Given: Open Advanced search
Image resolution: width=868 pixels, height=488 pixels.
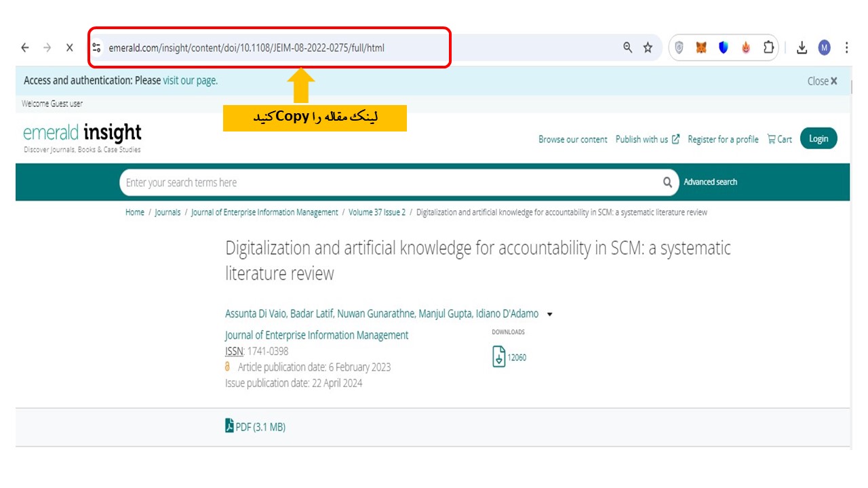Looking at the screenshot, I should [710, 182].
